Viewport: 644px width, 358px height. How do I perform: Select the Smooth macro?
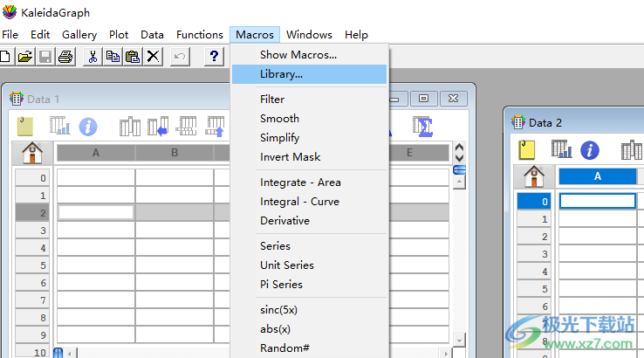click(279, 119)
